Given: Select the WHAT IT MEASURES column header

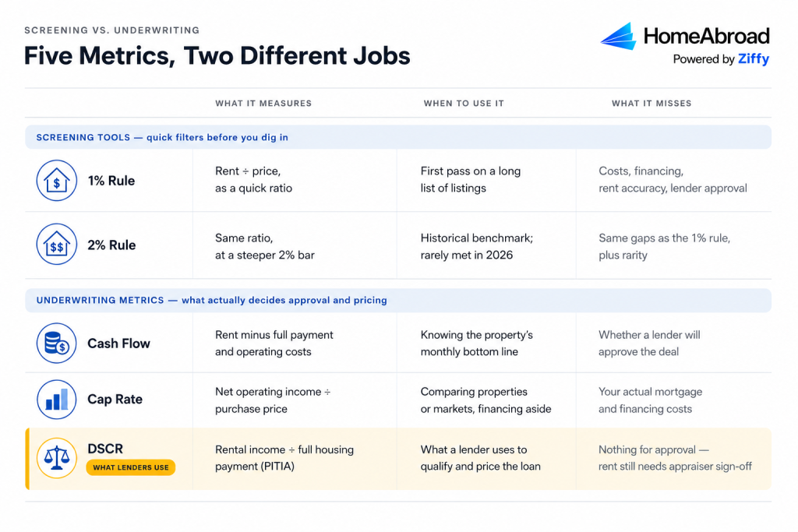Looking at the screenshot, I should click(263, 104).
